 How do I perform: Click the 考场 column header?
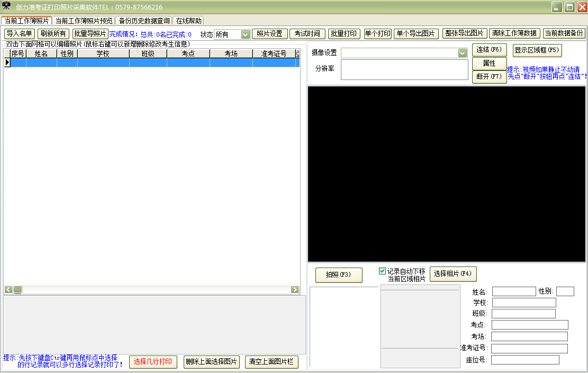pos(231,54)
